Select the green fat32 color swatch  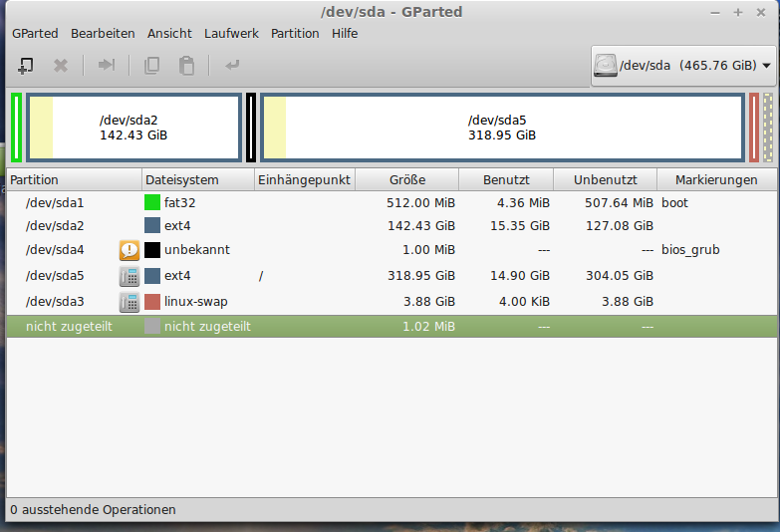(x=152, y=202)
